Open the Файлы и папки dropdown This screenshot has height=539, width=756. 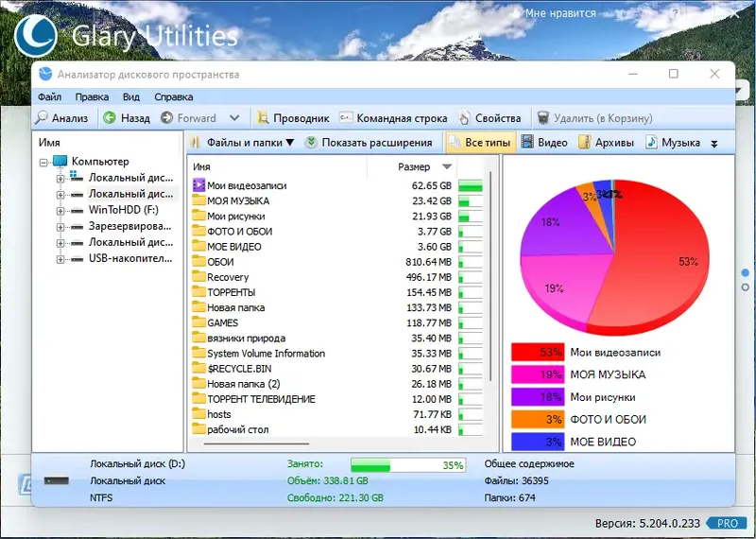pos(242,143)
